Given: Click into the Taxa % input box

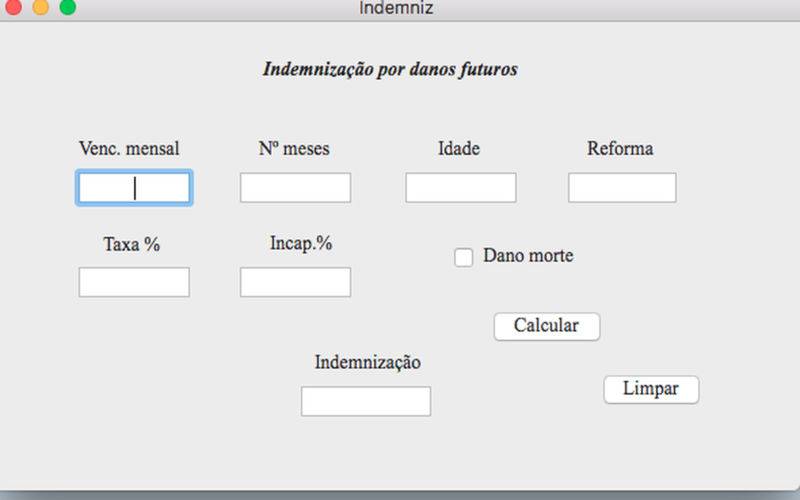Looking at the screenshot, I should pyautogui.click(x=134, y=282).
